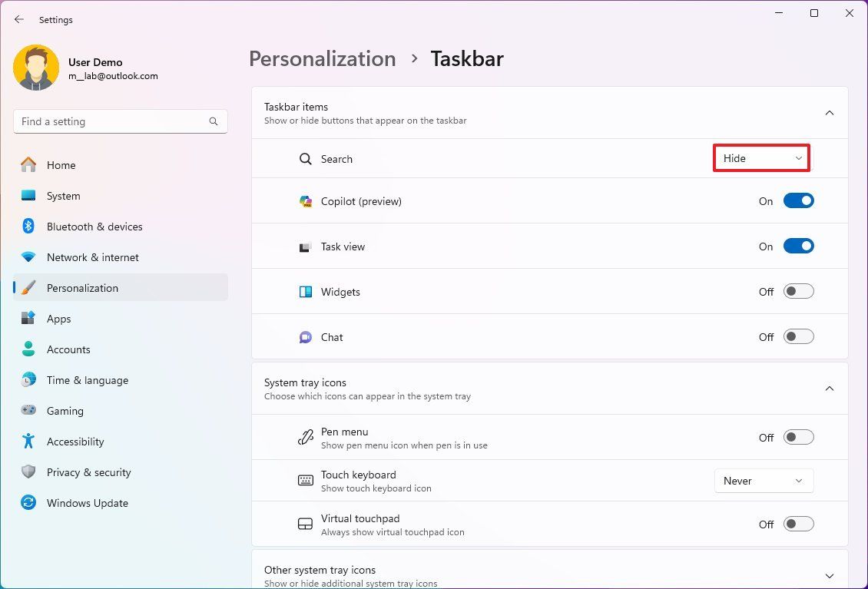The height and width of the screenshot is (589, 868).
Task: Click the Pen menu icon
Action: point(306,436)
